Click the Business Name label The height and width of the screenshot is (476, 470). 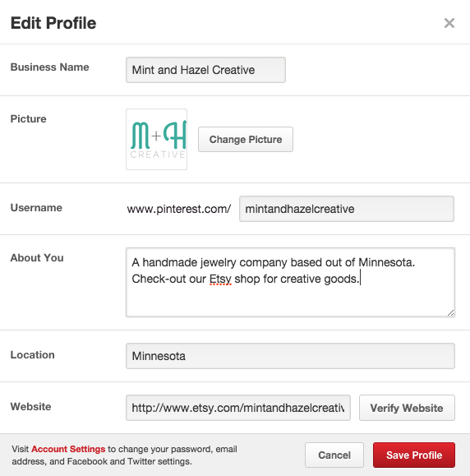coord(50,67)
